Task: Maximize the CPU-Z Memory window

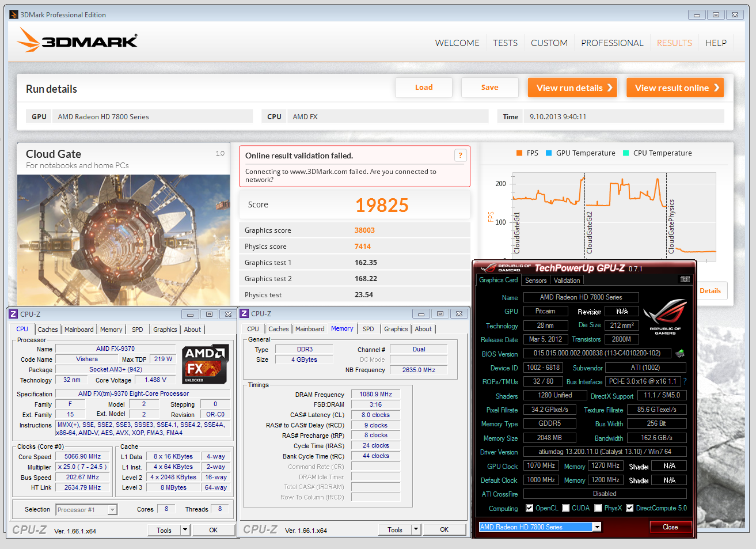Action: [440, 313]
